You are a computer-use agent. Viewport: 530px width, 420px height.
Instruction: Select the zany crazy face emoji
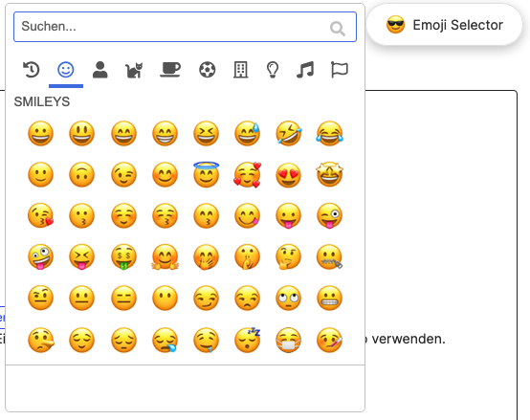click(x=40, y=256)
